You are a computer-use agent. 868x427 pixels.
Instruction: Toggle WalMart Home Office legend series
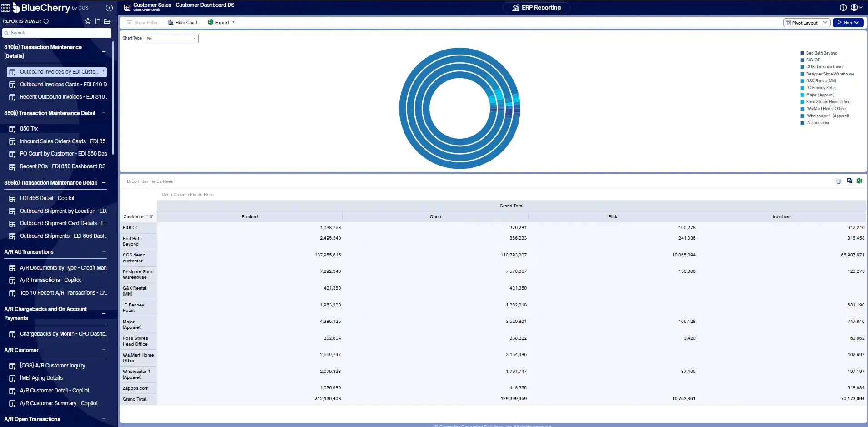pyautogui.click(x=823, y=109)
